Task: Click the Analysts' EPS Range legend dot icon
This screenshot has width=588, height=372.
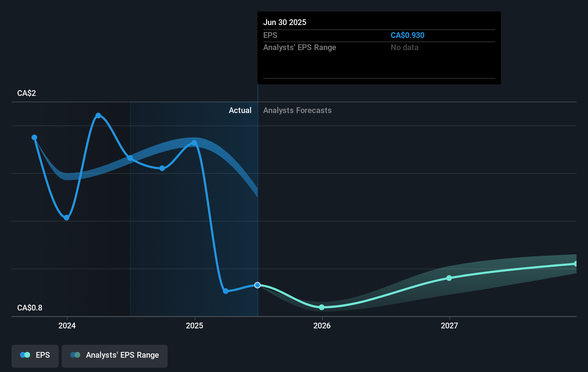Action: coord(75,355)
